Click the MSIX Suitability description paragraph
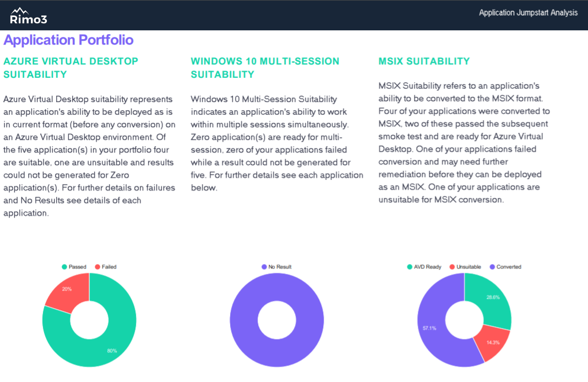 464,143
